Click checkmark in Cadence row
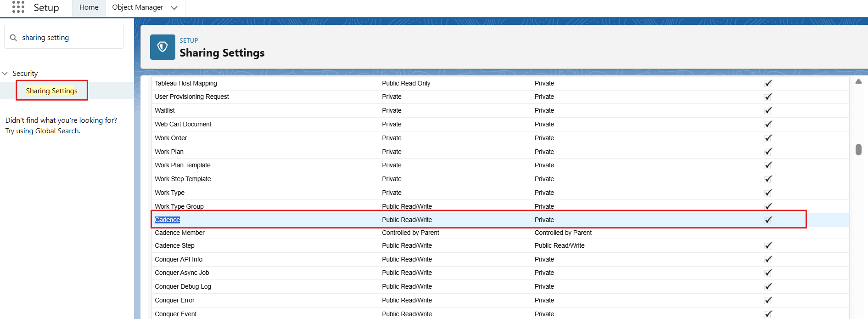The height and width of the screenshot is (319, 868). (x=768, y=220)
